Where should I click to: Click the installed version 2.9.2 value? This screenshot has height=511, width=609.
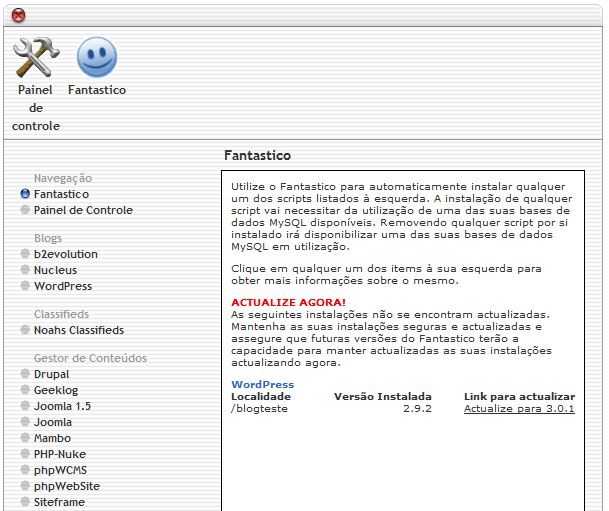click(x=417, y=408)
